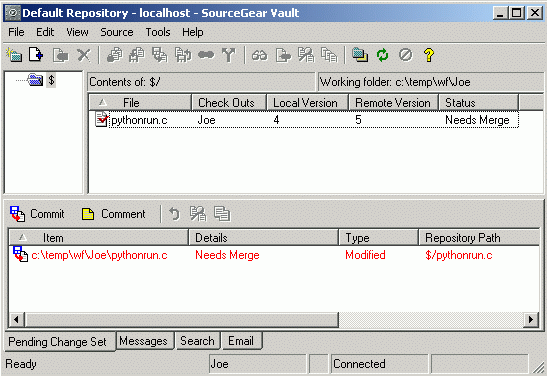Switch to the Email tab
This screenshot has height=376, width=547.
(x=241, y=341)
